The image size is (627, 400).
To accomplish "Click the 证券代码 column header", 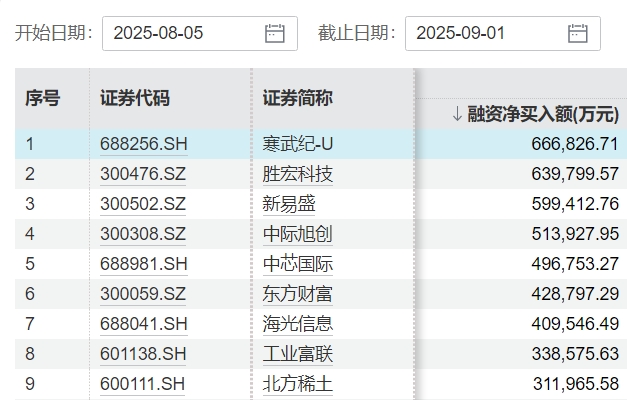I will (135, 98).
